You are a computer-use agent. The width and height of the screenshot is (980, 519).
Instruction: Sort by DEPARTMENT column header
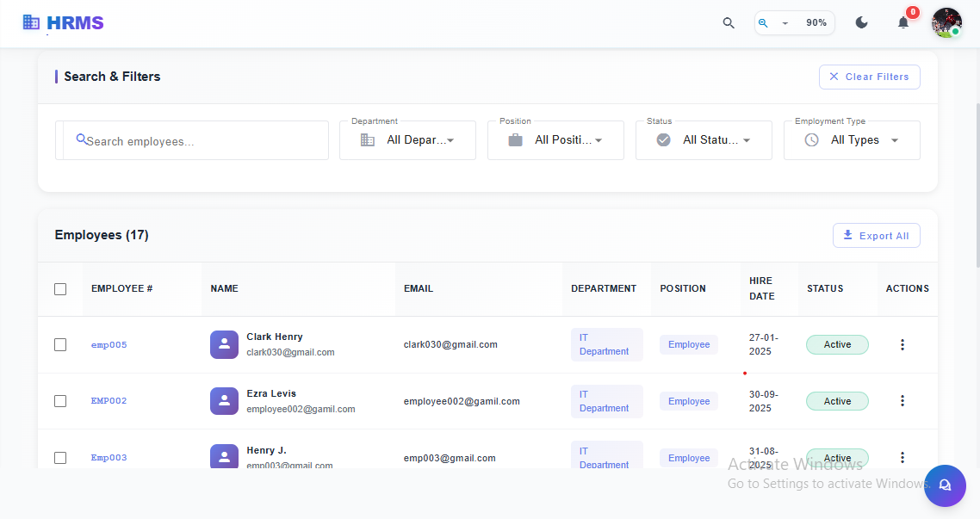[604, 288]
